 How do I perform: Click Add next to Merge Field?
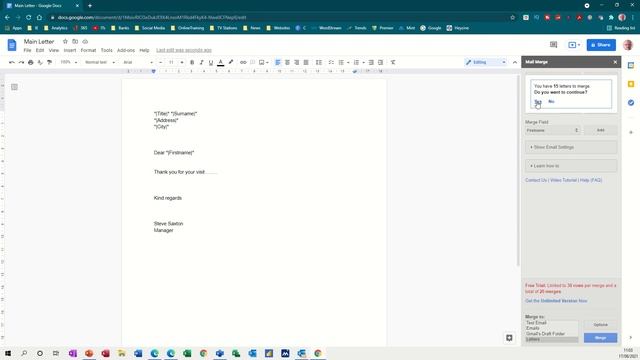(x=600, y=130)
